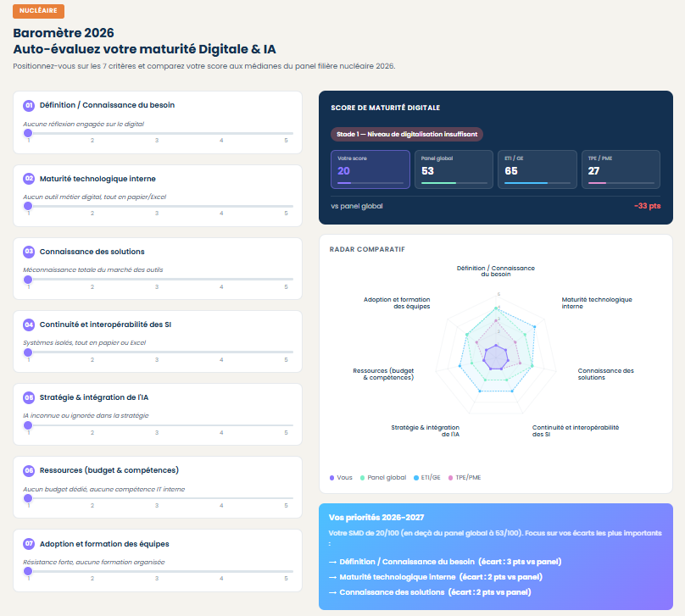The height and width of the screenshot is (616, 685).
Task: Click the Vos priorités 2026-2027 heading
Action: pos(376,518)
